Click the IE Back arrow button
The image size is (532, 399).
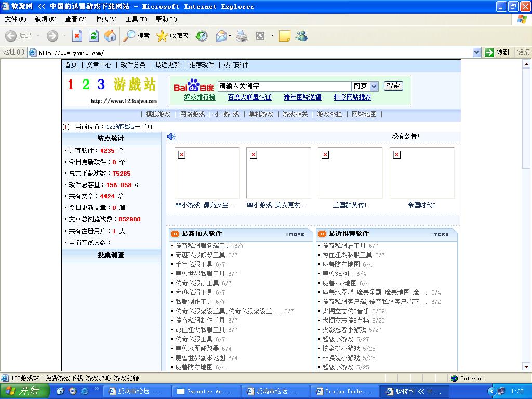(x=11, y=36)
